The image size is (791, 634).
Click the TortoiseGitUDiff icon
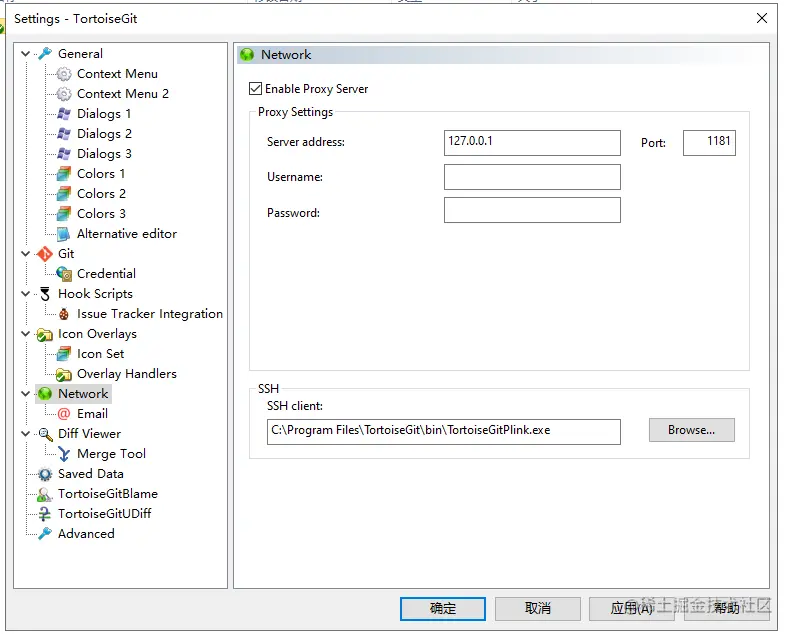coord(45,514)
